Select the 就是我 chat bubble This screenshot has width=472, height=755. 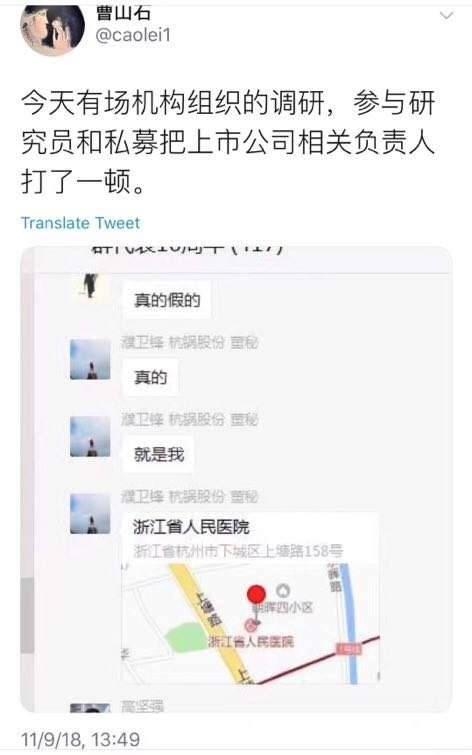(x=158, y=454)
